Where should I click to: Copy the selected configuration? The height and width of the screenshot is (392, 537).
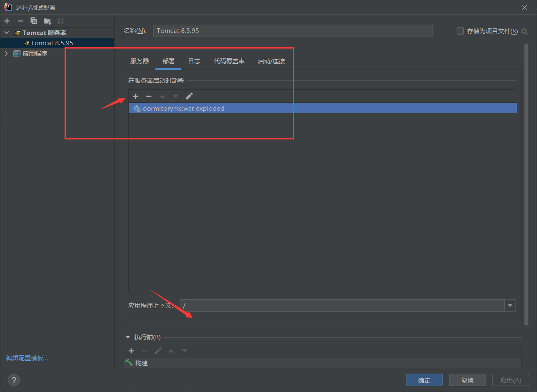click(34, 21)
